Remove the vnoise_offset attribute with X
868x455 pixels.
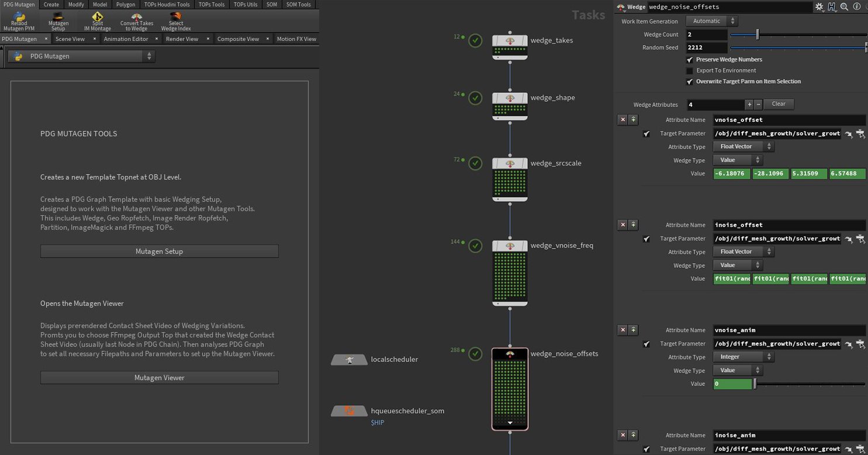point(623,119)
